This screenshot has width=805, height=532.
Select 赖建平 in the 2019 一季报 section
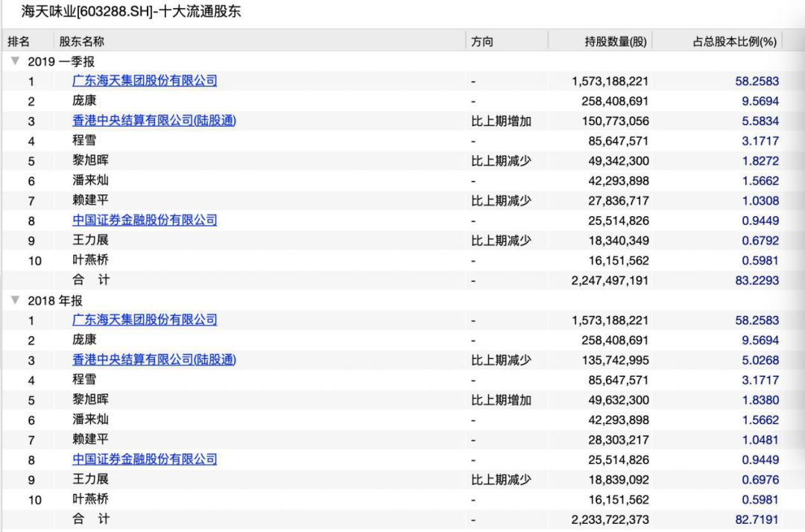click(90, 200)
